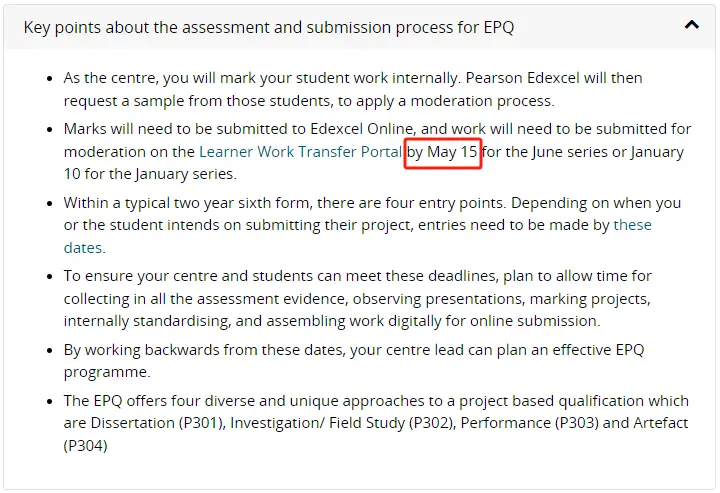Follow the 'these' entry dates link

632,225
